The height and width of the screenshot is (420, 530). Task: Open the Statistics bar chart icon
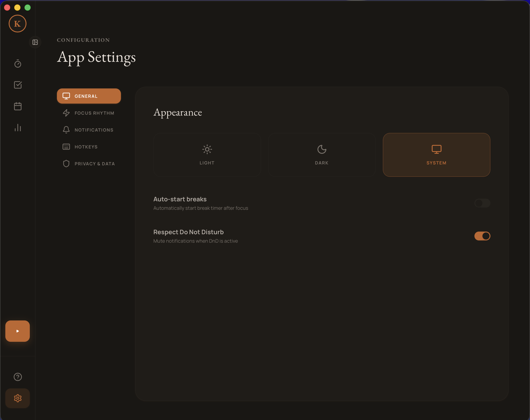pyautogui.click(x=18, y=128)
